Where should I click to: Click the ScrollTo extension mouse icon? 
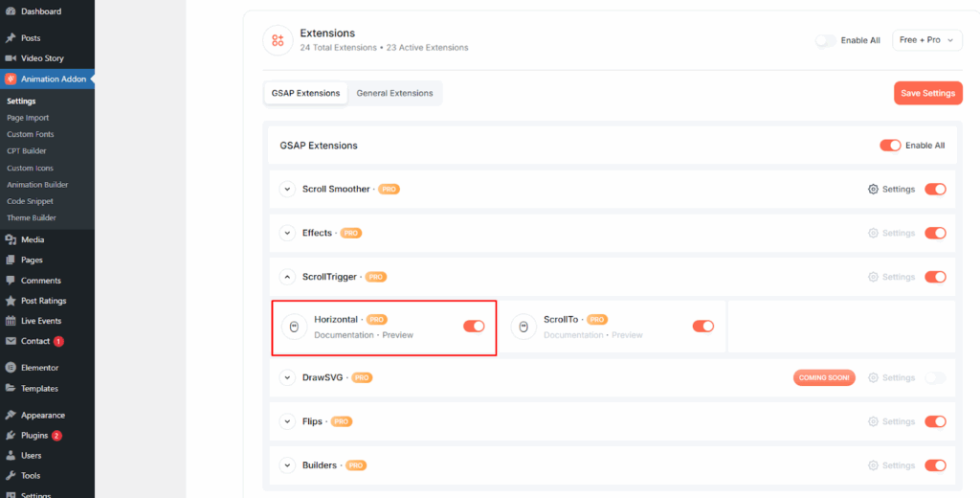pos(523,328)
